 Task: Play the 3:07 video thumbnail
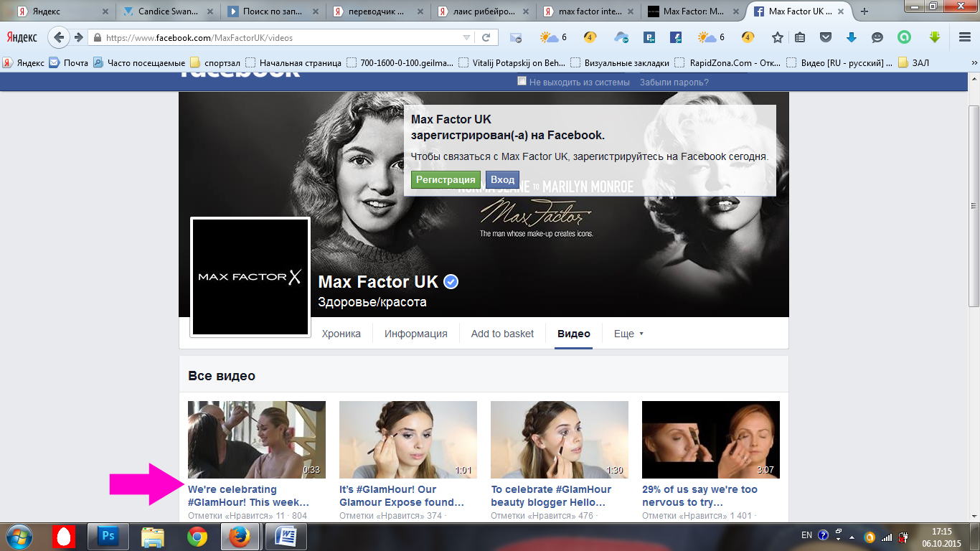[711, 440]
